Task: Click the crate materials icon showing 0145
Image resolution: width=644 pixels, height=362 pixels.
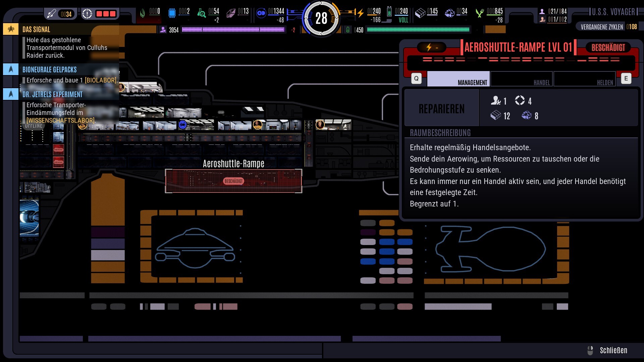Action: point(420,13)
